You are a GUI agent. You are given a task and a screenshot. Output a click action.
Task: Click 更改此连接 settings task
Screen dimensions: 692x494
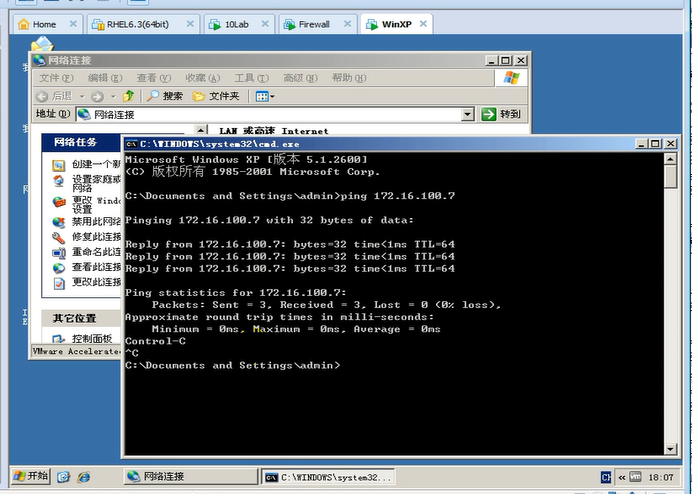pos(96,282)
